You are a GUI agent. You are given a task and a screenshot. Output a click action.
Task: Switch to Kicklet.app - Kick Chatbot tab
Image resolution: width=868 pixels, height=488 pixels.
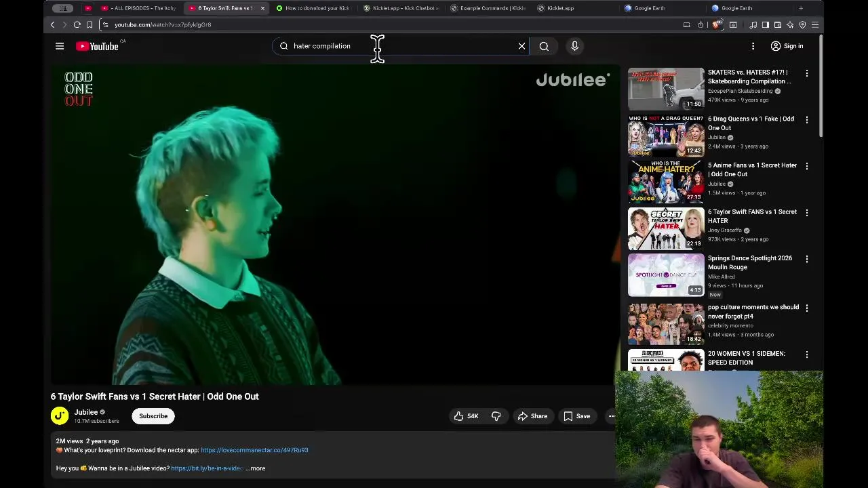click(401, 8)
